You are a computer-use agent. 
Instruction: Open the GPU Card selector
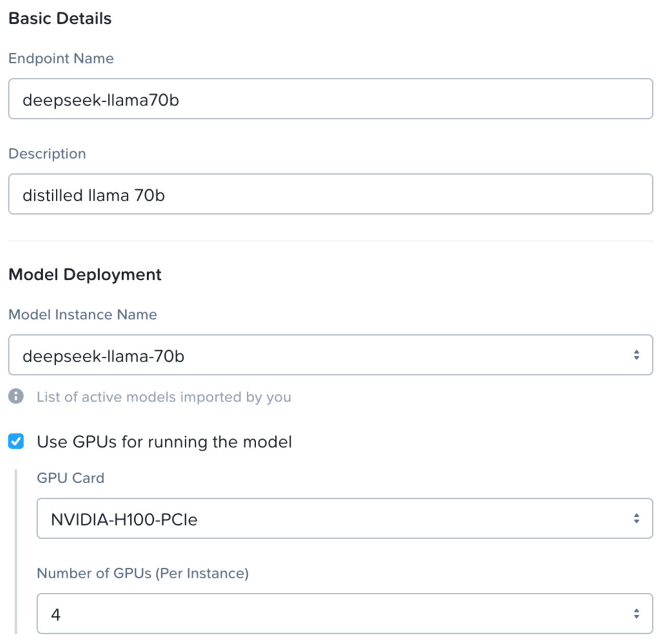coord(344,518)
